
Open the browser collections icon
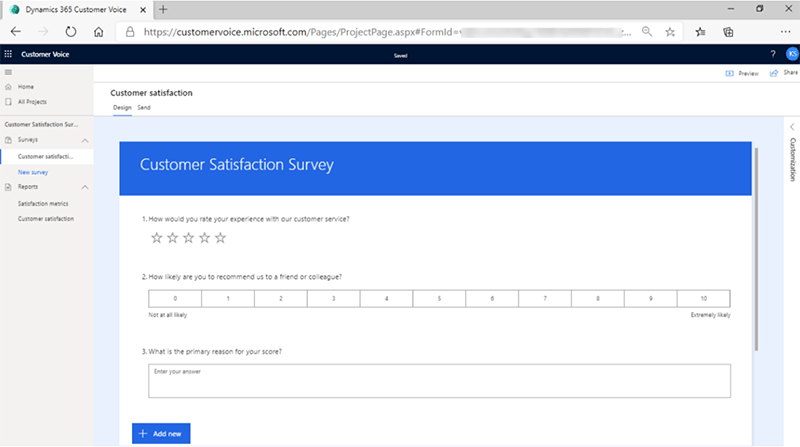click(x=728, y=32)
